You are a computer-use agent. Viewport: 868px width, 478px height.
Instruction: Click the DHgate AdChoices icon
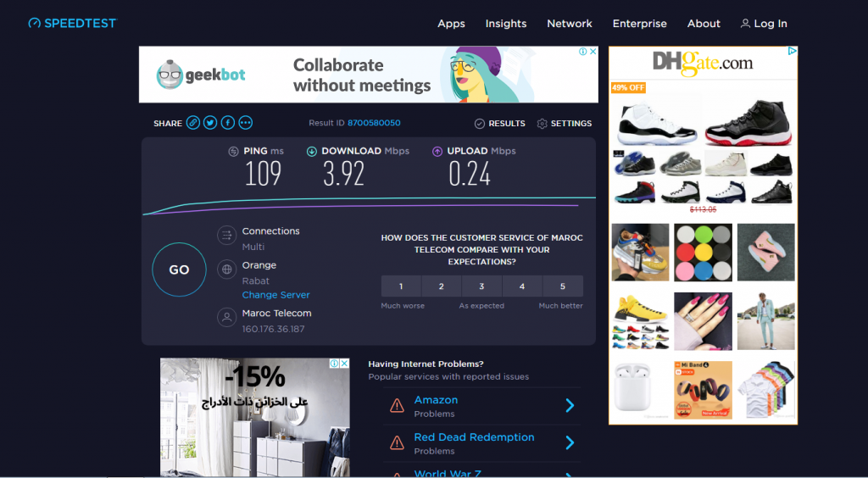click(793, 51)
